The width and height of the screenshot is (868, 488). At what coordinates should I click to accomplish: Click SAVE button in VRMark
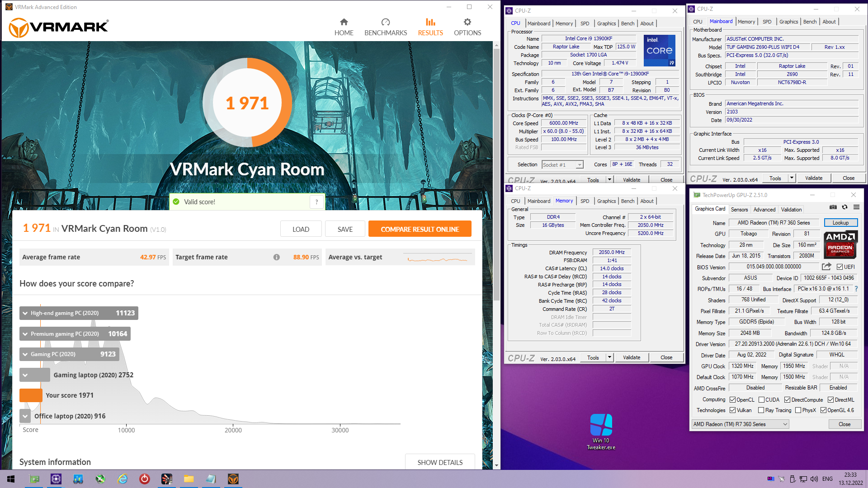345,229
